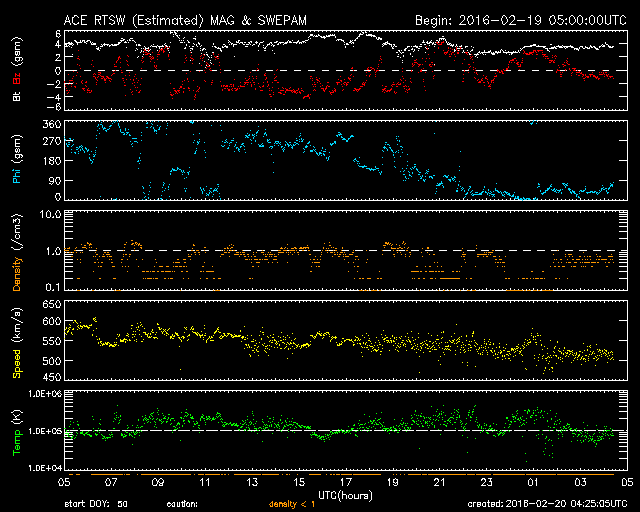Click the '21' hour label on time axis

click(440, 483)
